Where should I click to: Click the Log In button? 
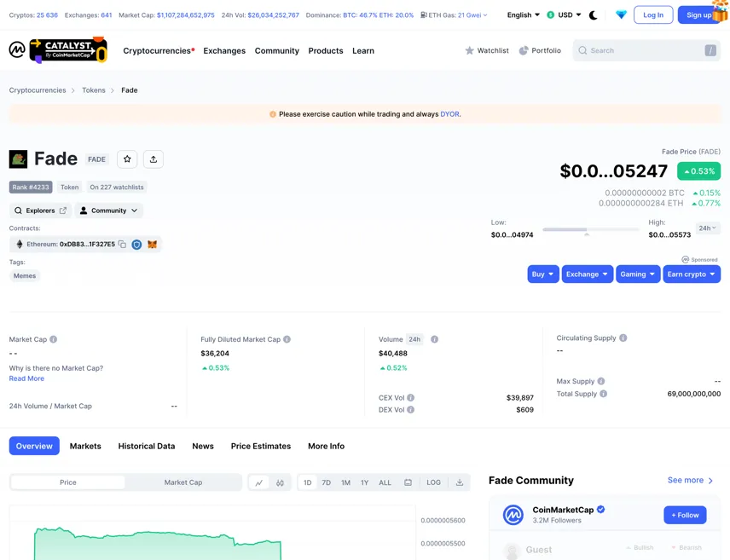point(653,14)
